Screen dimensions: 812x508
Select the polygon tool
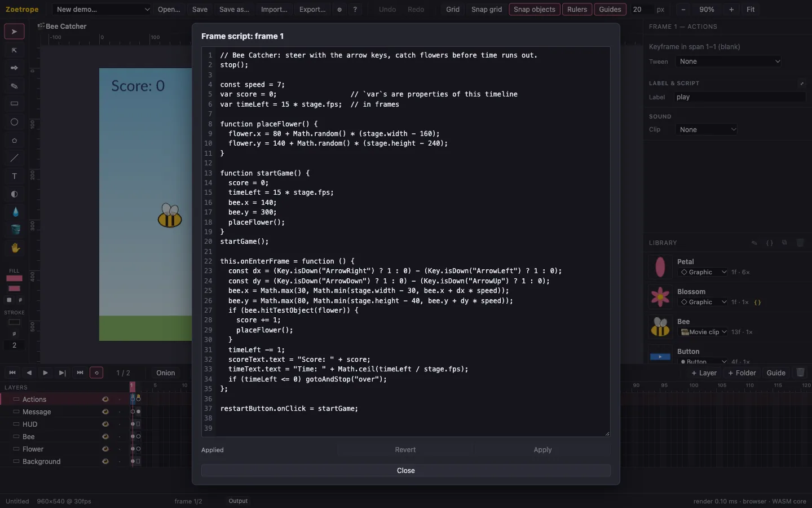coord(15,140)
